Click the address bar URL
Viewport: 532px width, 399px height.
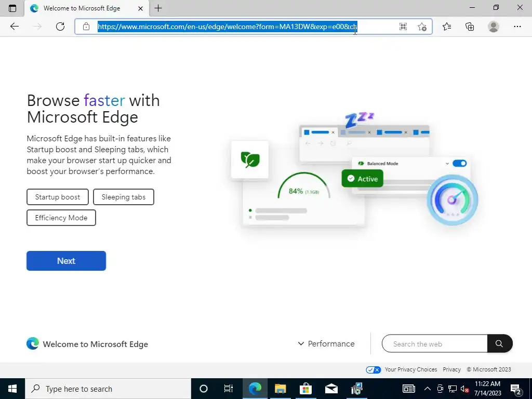click(227, 26)
